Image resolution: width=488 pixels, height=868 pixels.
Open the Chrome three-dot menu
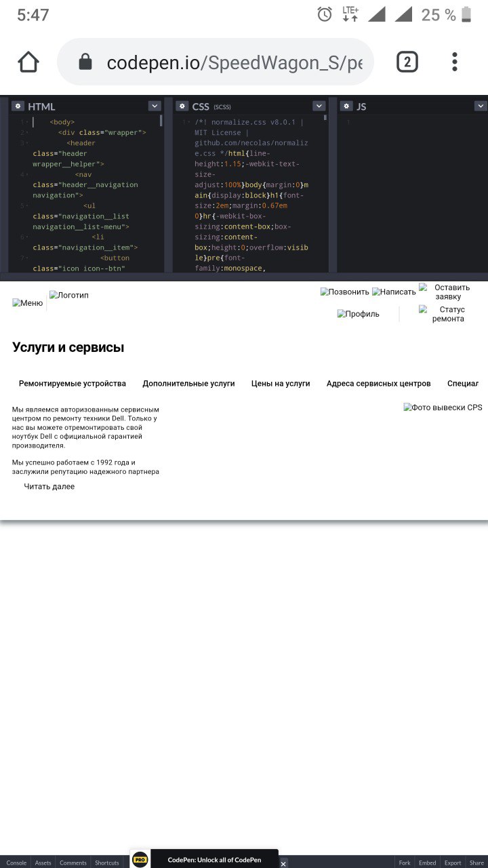tap(455, 62)
